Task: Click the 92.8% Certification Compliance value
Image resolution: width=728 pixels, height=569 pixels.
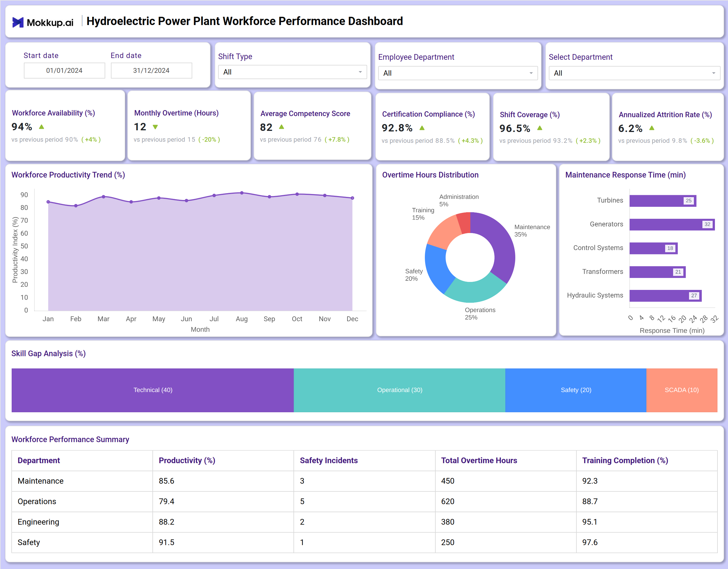Action: tap(397, 128)
